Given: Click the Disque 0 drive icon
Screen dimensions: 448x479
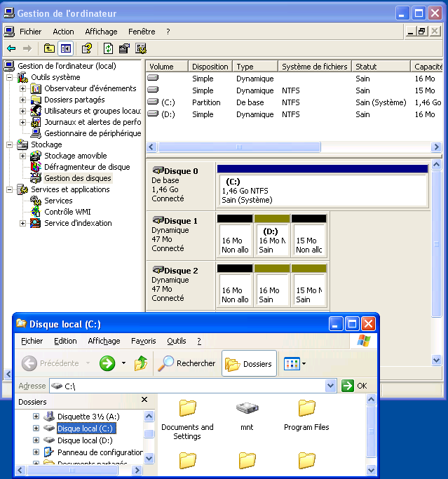Looking at the screenshot, I should [x=158, y=170].
